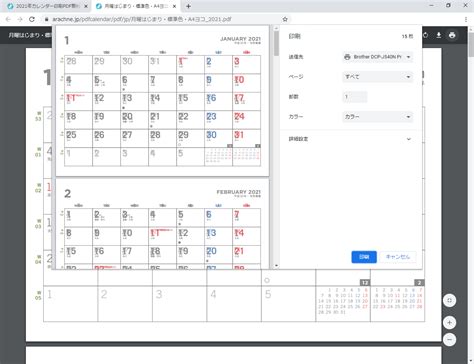Screen dimensions: 474x364
Task: Open the 送信先 printer dropdown
Action: click(x=377, y=57)
